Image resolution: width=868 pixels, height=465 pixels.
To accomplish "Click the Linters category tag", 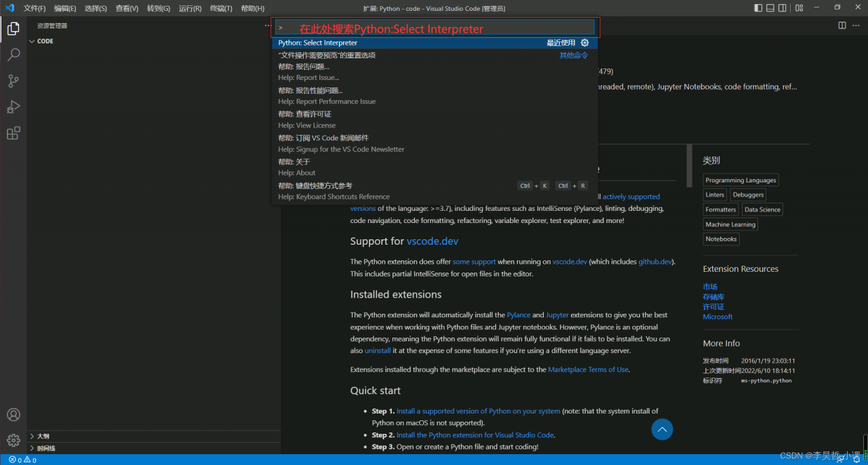I will coord(715,195).
